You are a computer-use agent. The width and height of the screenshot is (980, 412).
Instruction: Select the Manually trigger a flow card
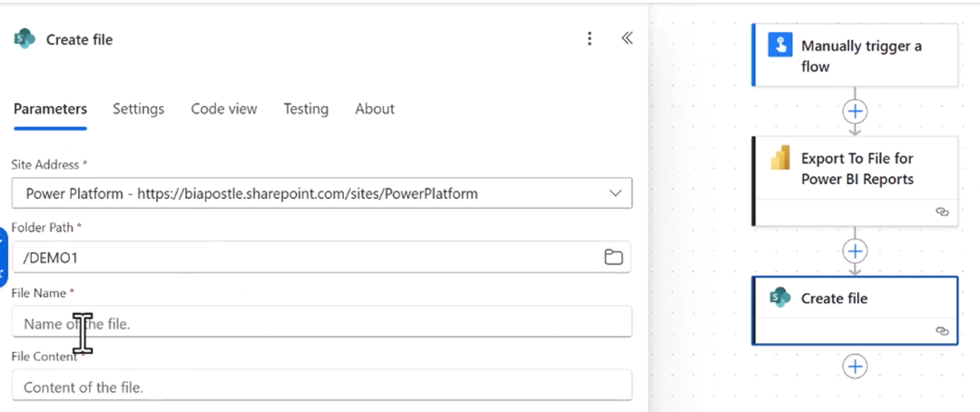[x=855, y=55]
